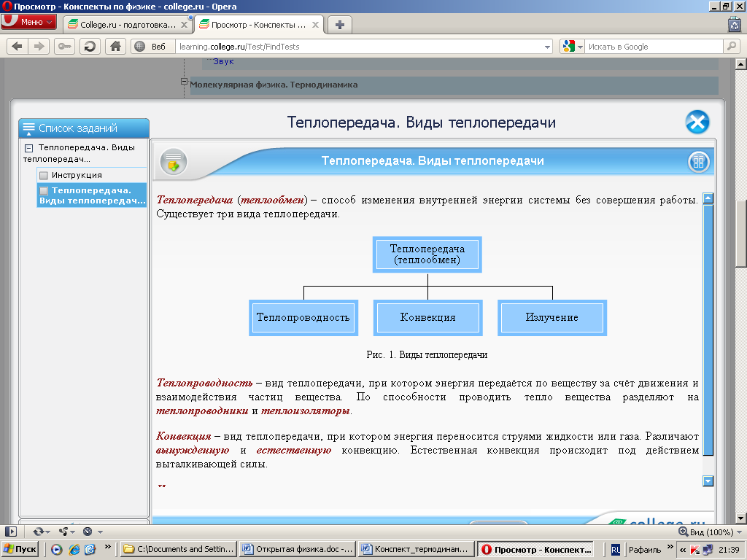Click the Искать в Google search field

[654, 47]
